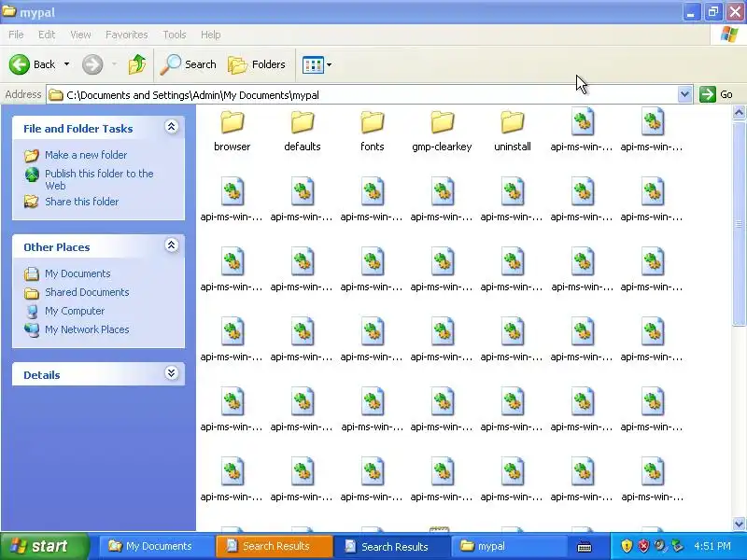Switch to mypal taskbar button
The width and height of the screenshot is (747, 560).
coord(508,546)
